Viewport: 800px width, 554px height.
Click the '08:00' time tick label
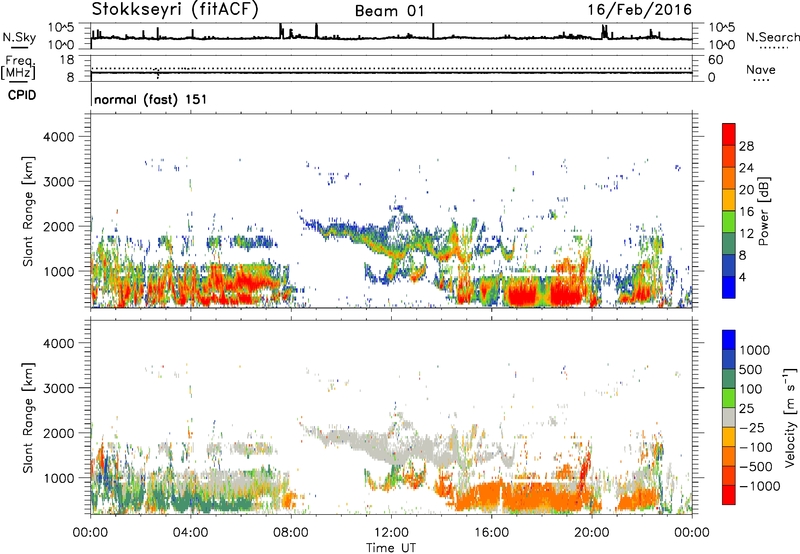pyautogui.click(x=291, y=533)
